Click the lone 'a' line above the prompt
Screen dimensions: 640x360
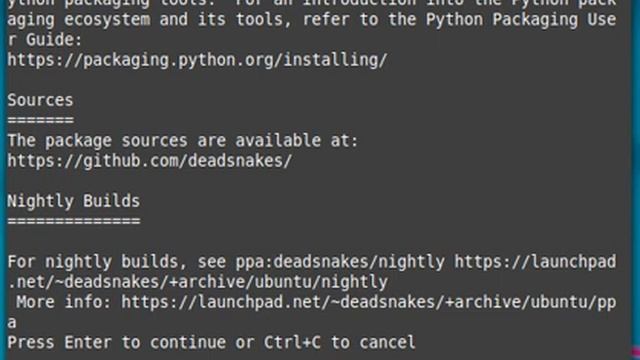[x=12, y=323]
